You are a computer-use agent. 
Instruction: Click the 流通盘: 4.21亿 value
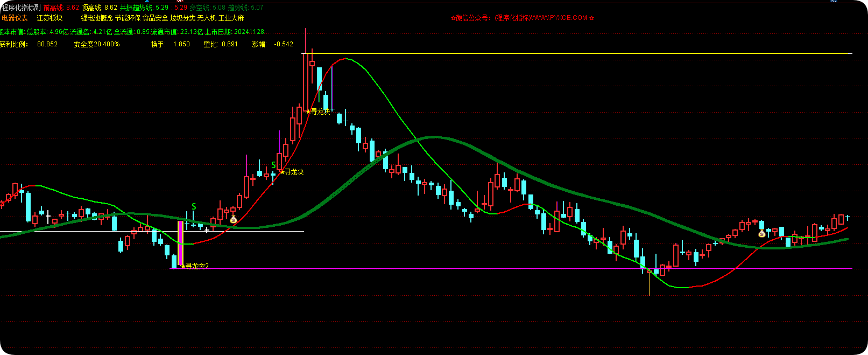point(91,32)
